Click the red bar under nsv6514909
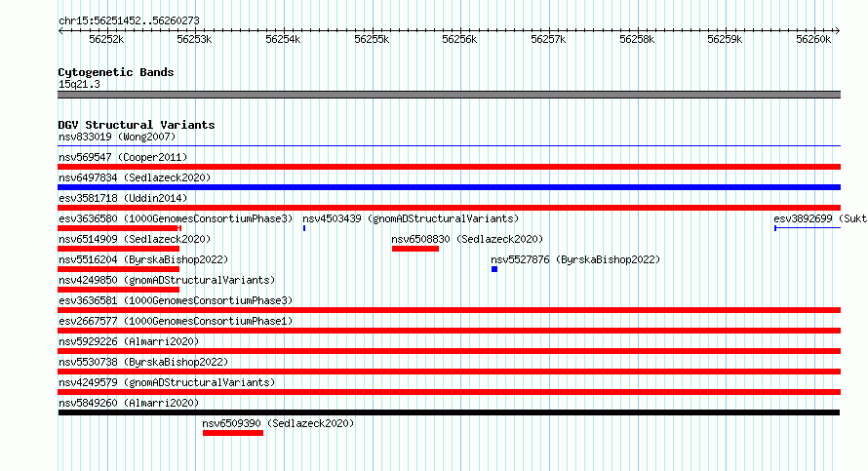Image resolution: width=868 pixels, height=471 pixels. click(118, 249)
